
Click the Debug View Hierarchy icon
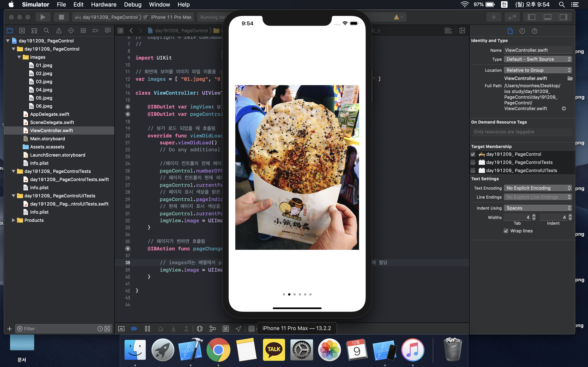[199, 329]
